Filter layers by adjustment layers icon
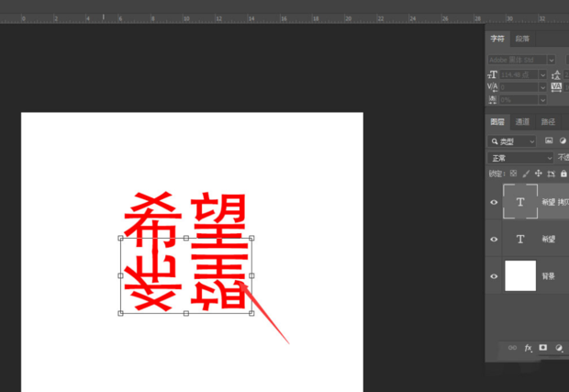The width and height of the screenshot is (569, 392). (563, 140)
